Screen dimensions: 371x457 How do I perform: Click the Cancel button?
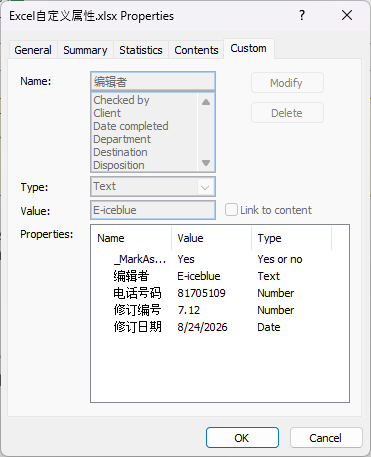pos(326,438)
